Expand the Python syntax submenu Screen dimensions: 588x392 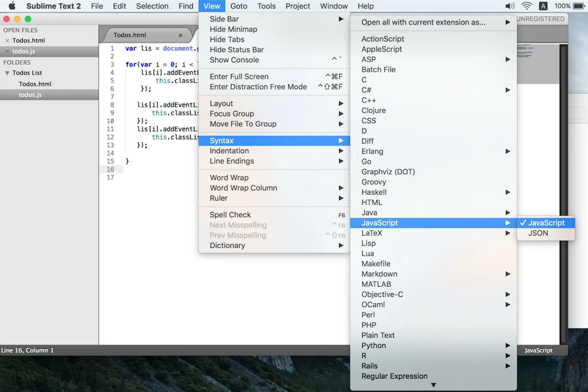(x=433, y=345)
